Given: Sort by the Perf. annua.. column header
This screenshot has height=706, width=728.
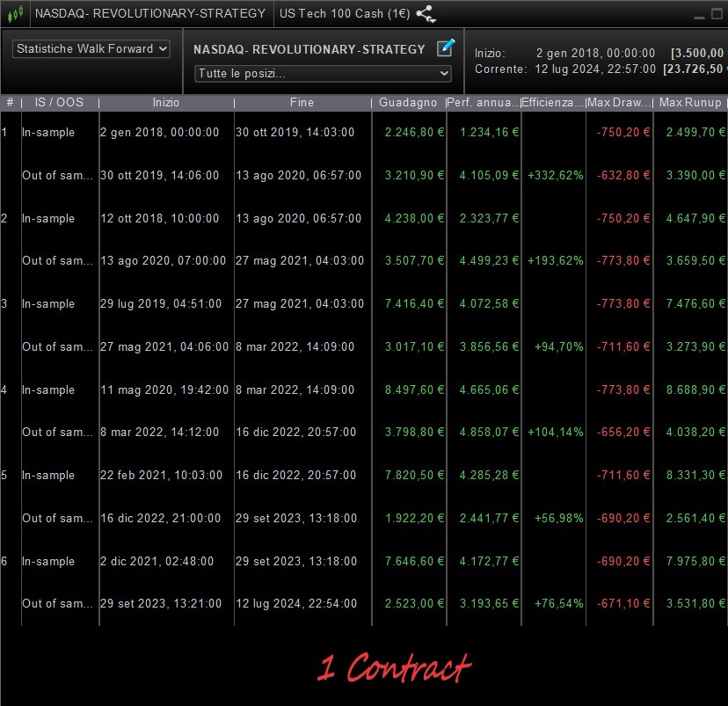Looking at the screenshot, I should coord(483,103).
